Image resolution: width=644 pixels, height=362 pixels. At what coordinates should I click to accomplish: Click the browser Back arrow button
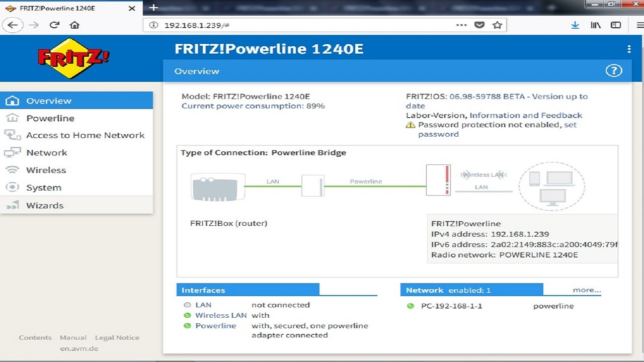click(13, 25)
